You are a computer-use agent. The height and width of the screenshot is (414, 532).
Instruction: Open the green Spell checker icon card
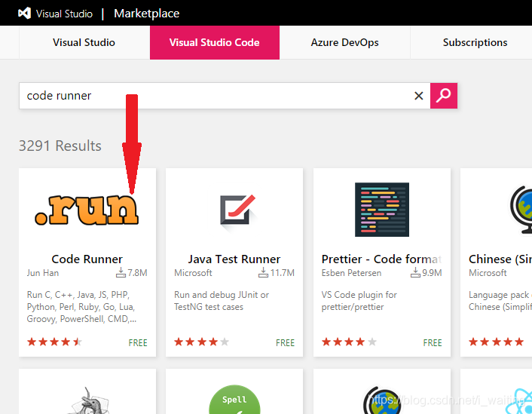[234, 400]
